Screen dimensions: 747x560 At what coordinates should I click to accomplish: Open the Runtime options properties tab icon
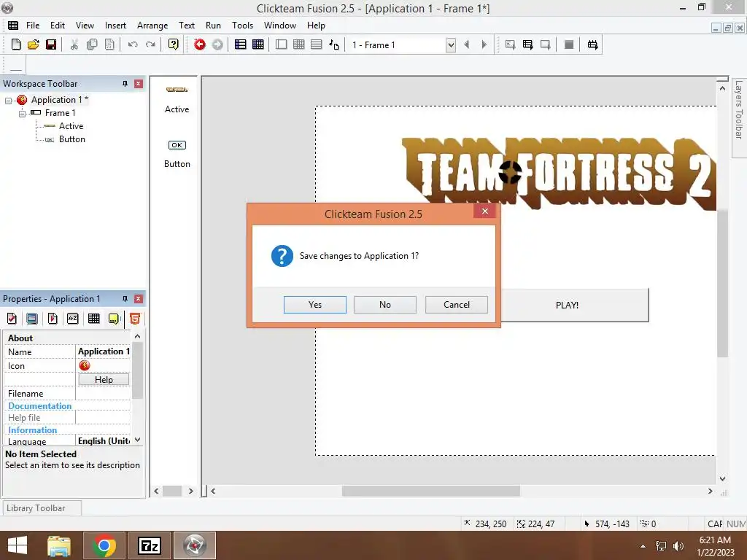[x=53, y=319]
